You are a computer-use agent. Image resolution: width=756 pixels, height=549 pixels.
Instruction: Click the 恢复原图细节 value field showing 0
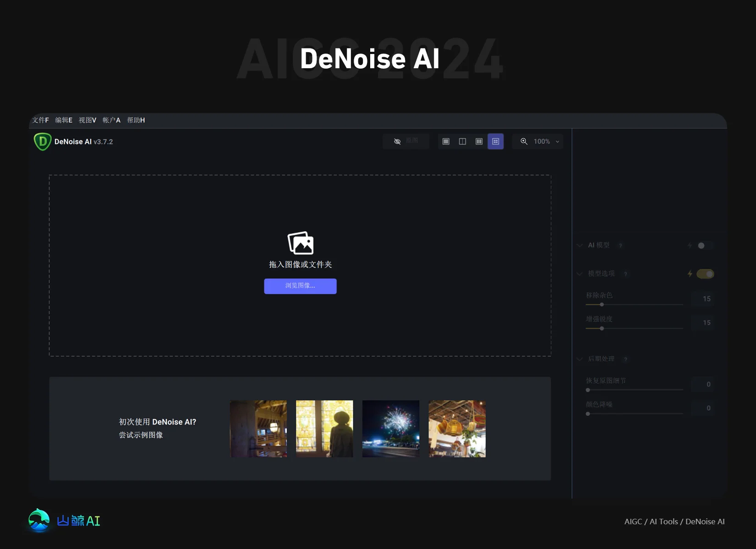click(703, 384)
